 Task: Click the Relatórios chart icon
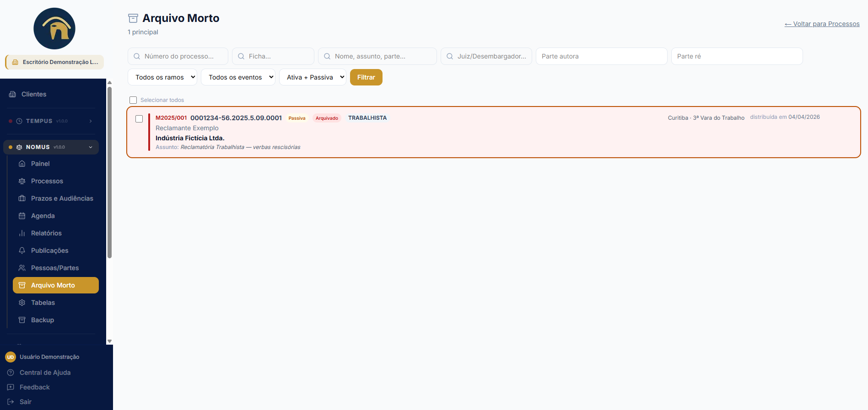click(x=22, y=233)
